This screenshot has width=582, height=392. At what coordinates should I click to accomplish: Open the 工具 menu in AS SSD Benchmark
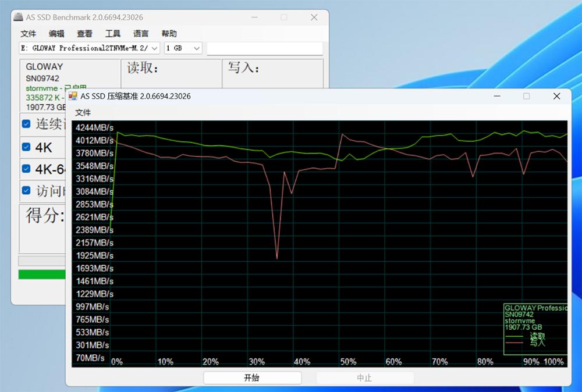112,34
